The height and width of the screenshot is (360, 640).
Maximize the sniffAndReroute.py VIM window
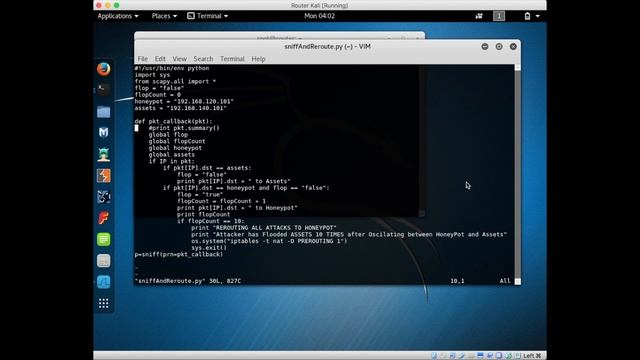click(x=499, y=47)
